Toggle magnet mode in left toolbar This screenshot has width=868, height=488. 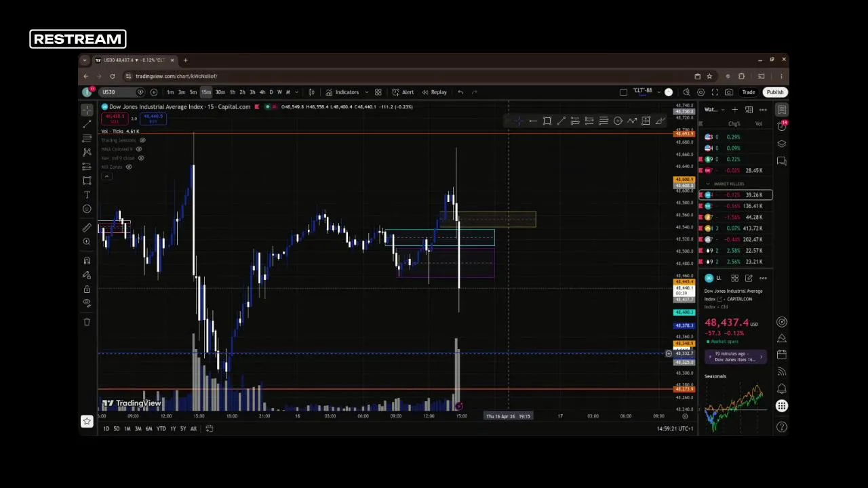click(87, 260)
